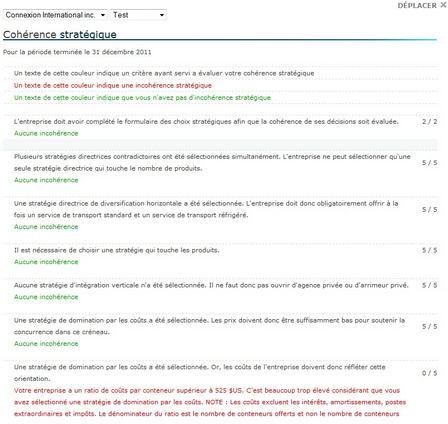Click the red cost ratio warning paragraph
448x424 pixels.
tap(210, 402)
